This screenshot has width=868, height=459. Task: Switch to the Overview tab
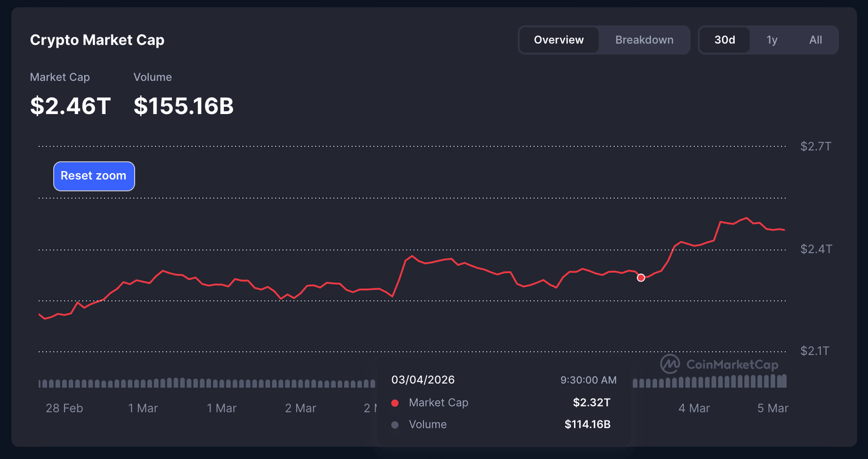558,40
